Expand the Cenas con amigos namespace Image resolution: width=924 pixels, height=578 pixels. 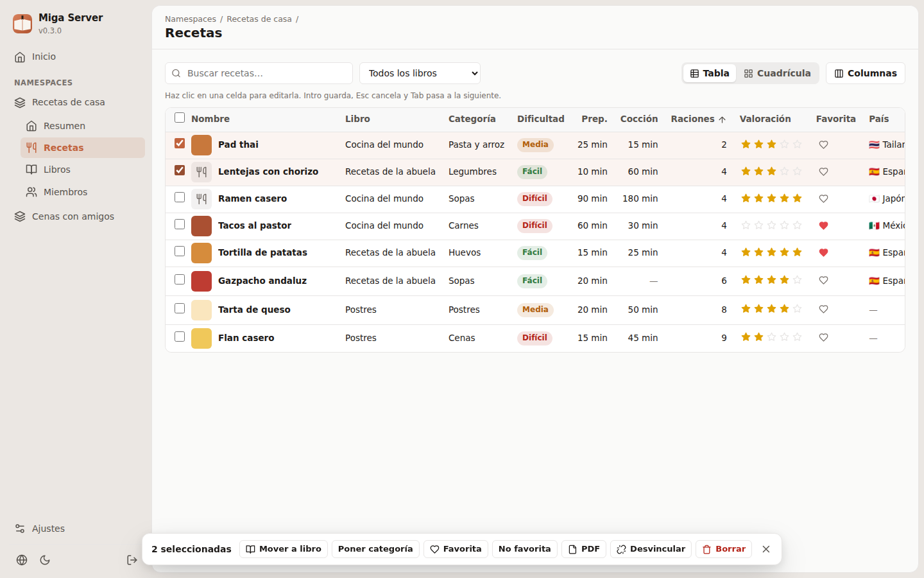[77, 216]
